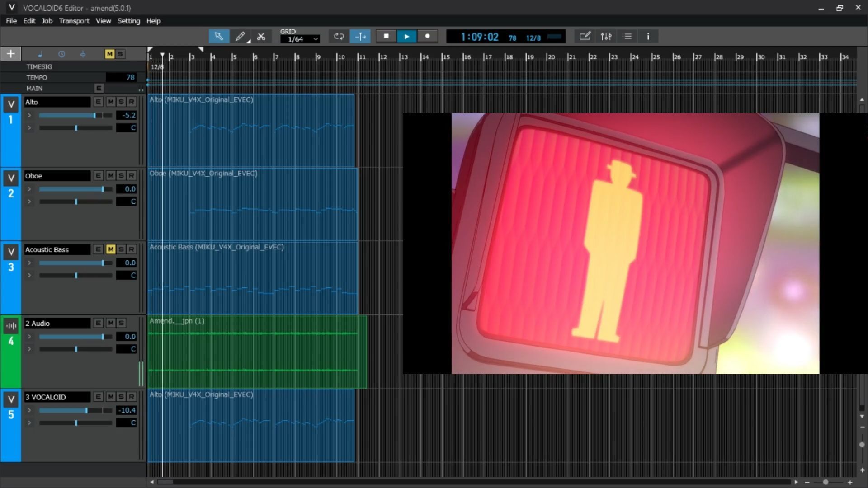The width and height of the screenshot is (868, 488).
Task: Click the add track plus button
Action: pos(11,54)
